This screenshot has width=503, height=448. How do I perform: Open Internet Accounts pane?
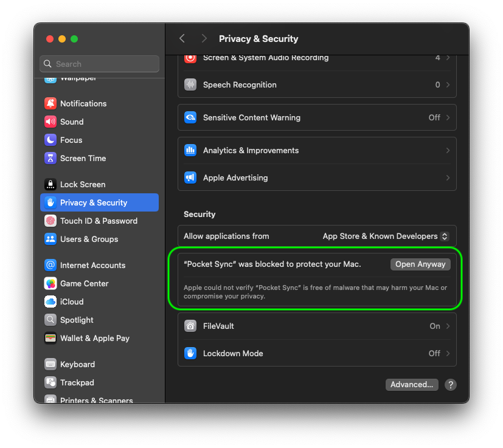pos(100,265)
